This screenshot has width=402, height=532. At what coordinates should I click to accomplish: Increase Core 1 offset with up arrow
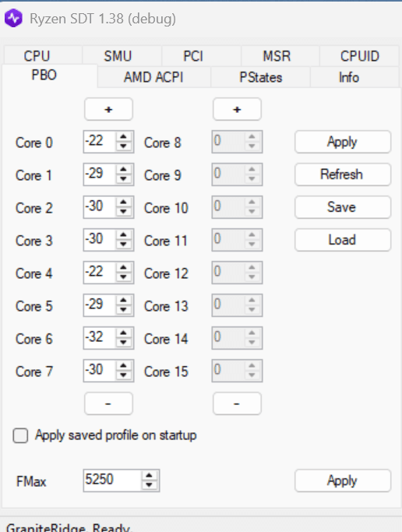[x=124, y=169]
